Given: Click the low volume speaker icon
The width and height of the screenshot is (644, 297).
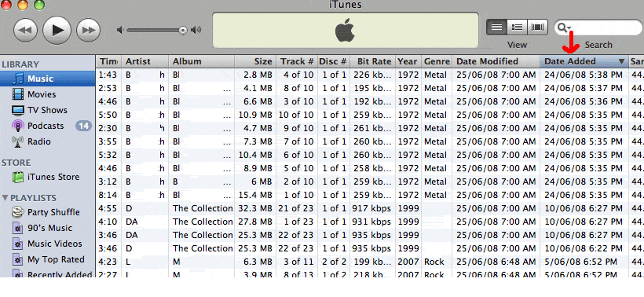Looking at the screenshot, I should [x=120, y=30].
